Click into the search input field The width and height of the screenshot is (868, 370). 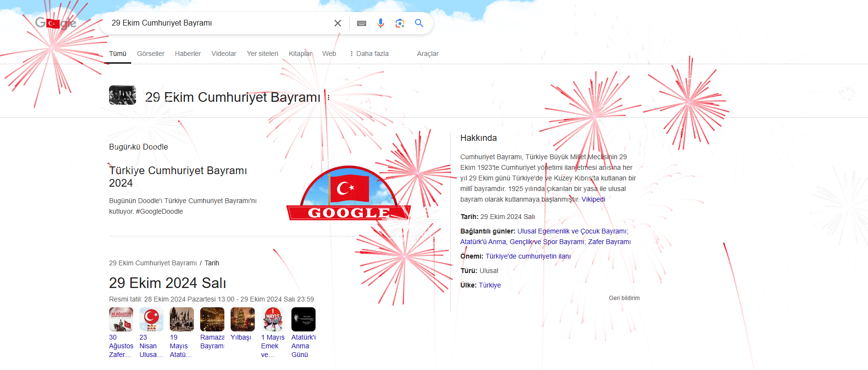(220, 23)
